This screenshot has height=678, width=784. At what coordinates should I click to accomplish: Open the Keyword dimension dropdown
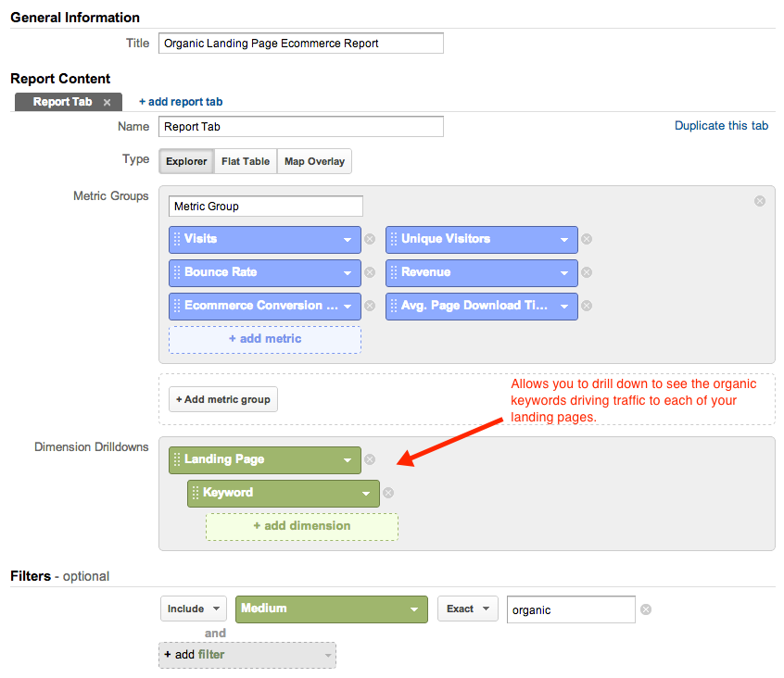(x=366, y=494)
